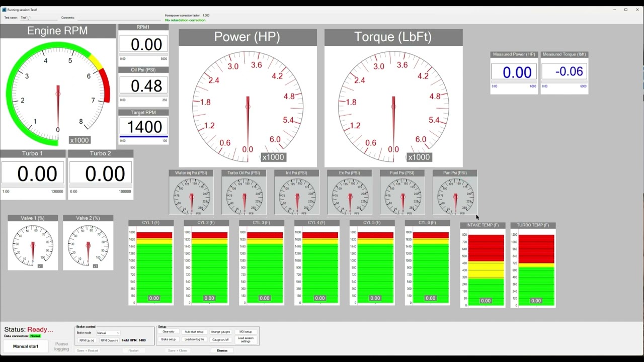Click the Hold RPM: 1400 label
Viewport: 644px width, 362px height.
[x=134, y=340]
